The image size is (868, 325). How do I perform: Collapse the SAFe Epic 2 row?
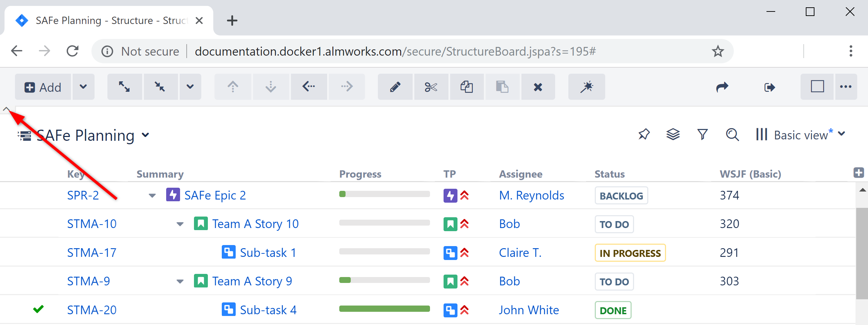click(x=152, y=196)
